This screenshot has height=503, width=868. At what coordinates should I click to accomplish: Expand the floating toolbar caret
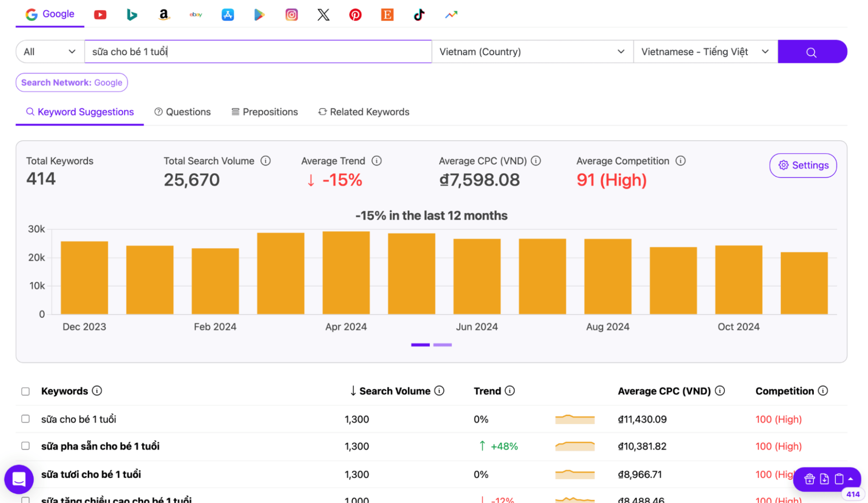pos(851,479)
